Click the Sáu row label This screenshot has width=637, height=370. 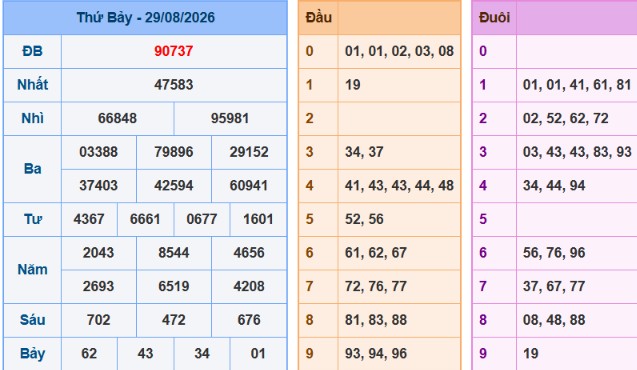pyautogui.click(x=32, y=320)
